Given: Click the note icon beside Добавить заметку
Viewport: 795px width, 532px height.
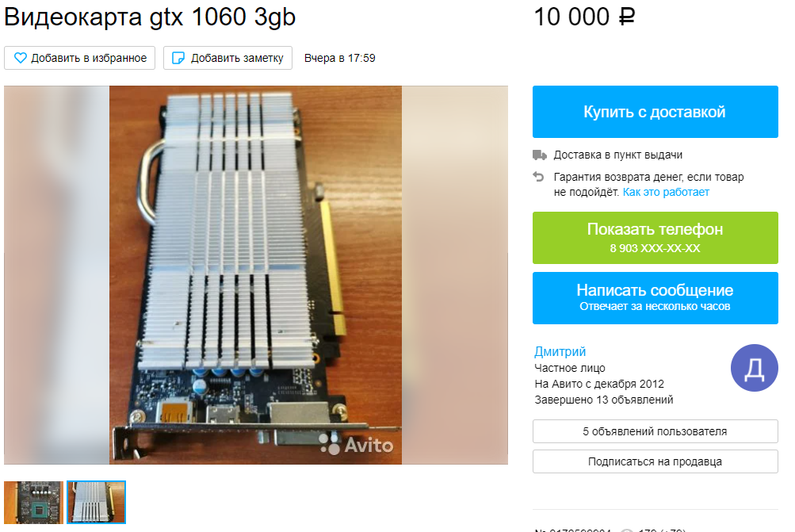Looking at the screenshot, I should [x=178, y=58].
